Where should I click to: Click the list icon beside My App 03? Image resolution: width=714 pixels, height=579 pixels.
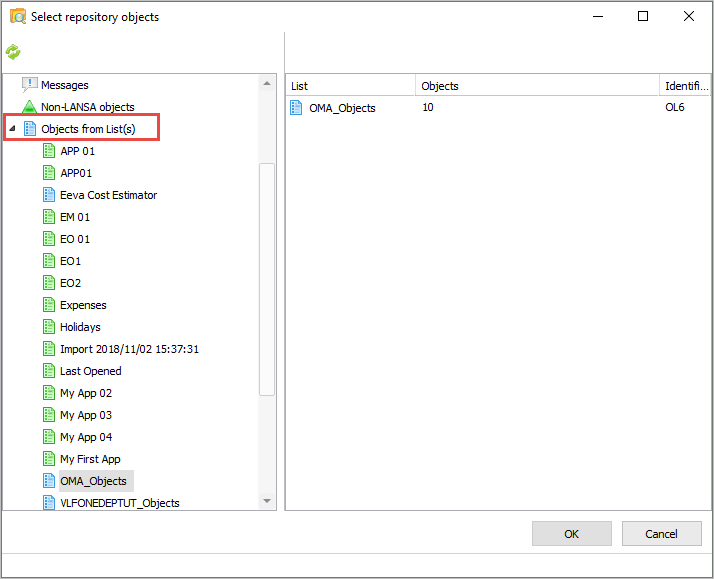[49, 415]
